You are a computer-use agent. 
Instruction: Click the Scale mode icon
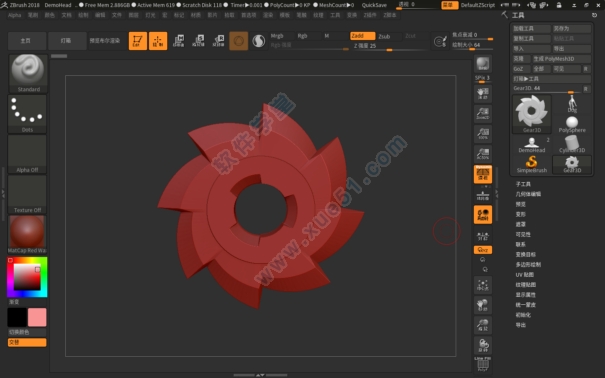tap(198, 41)
